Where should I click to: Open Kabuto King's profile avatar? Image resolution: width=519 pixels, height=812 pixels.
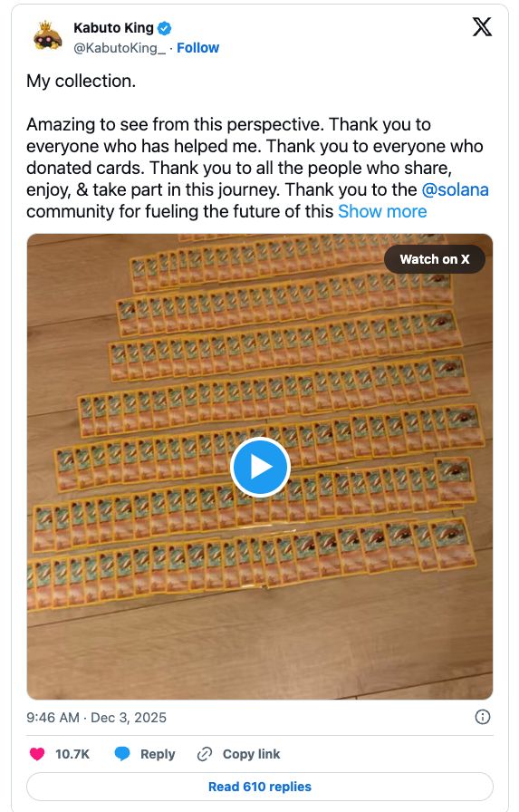point(48,37)
